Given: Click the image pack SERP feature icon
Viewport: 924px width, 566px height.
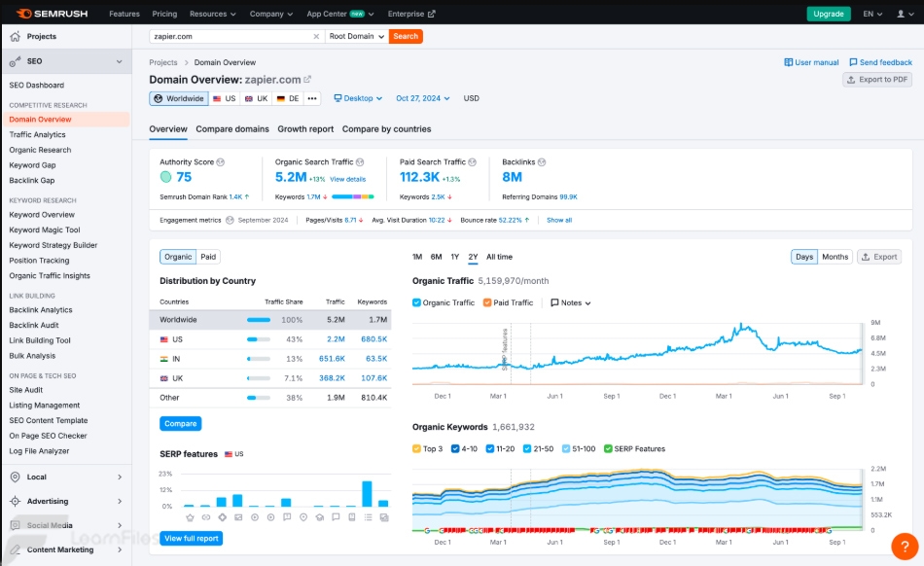Looking at the screenshot, I should coord(238,517).
